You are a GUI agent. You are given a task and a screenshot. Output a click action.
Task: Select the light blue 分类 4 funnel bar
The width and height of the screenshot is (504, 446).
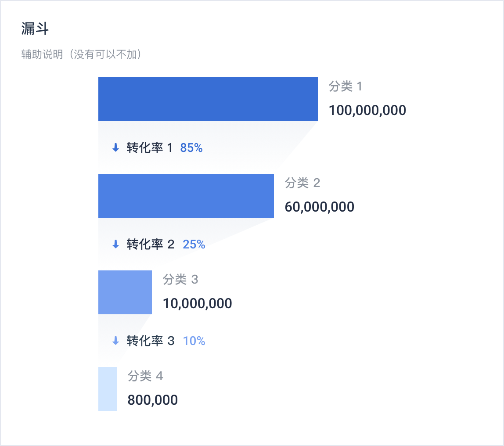click(x=108, y=389)
